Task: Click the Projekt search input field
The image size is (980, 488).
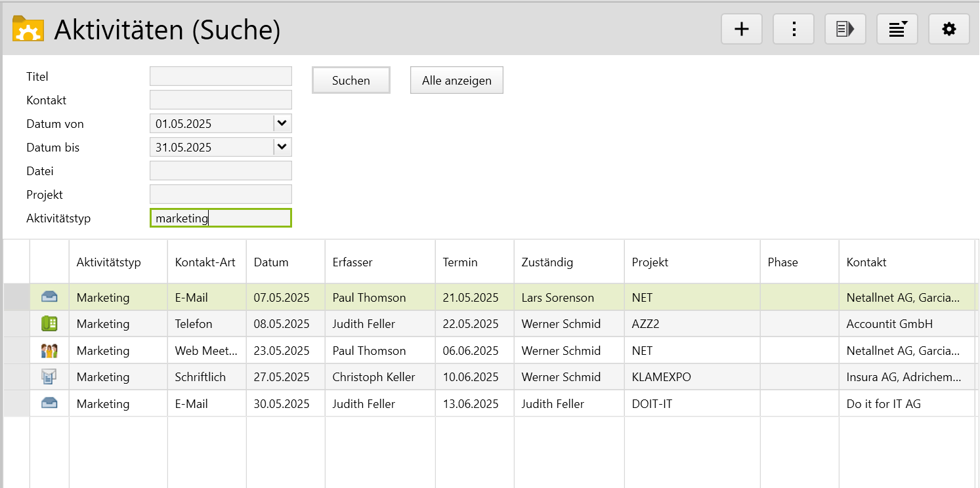Action: (x=221, y=194)
